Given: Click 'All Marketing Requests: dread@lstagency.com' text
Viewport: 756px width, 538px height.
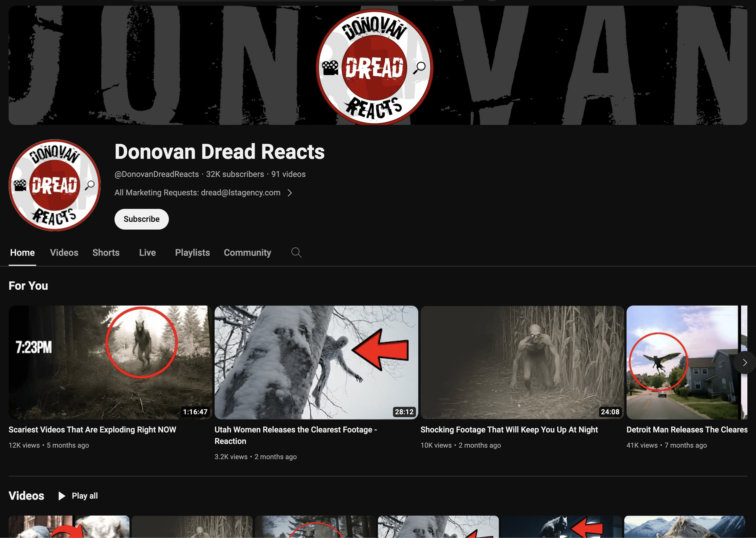Looking at the screenshot, I should click(x=197, y=192).
